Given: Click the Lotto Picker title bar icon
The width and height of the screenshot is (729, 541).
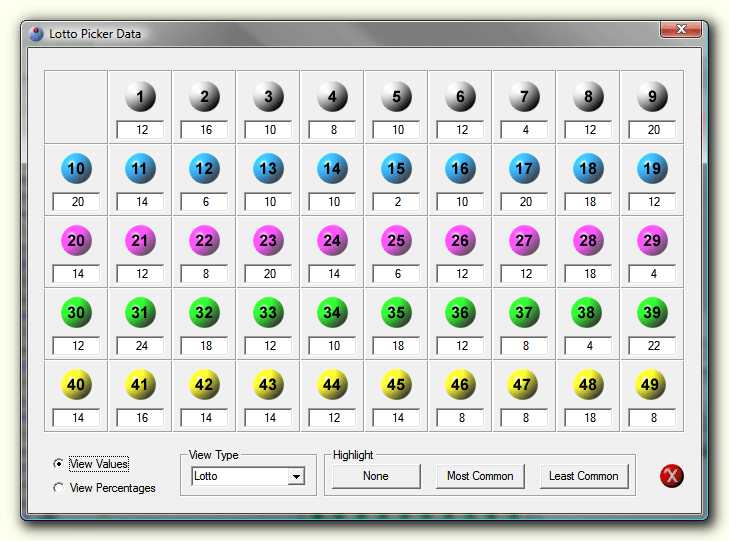Looking at the screenshot, I should coord(37,34).
